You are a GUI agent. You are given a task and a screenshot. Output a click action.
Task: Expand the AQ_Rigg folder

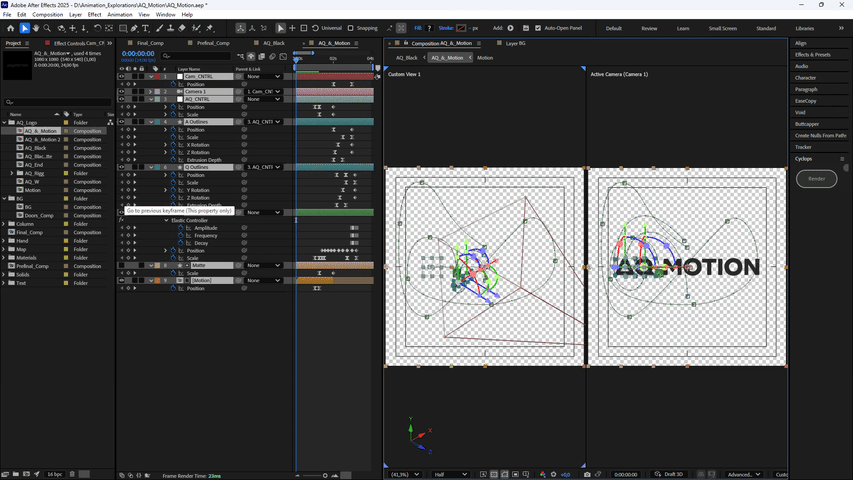click(12, 174)
